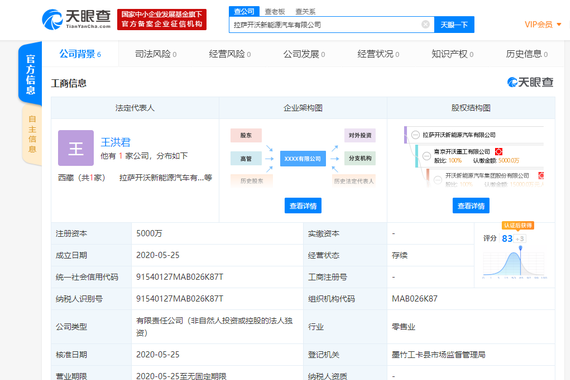Select the 查公司 search tab
The height and width of the screenshot is (380, 570).
(244, 11)
